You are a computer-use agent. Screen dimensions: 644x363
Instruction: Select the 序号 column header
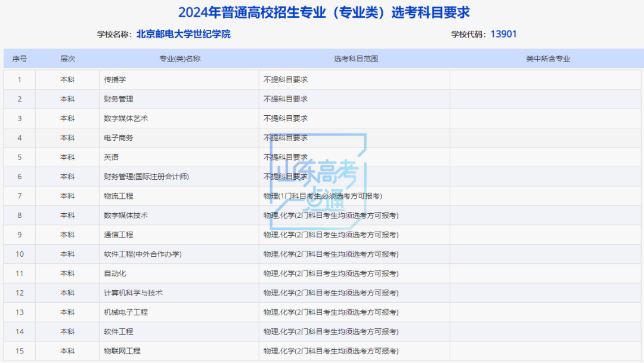pyautogui.click(x=20, y=59)
